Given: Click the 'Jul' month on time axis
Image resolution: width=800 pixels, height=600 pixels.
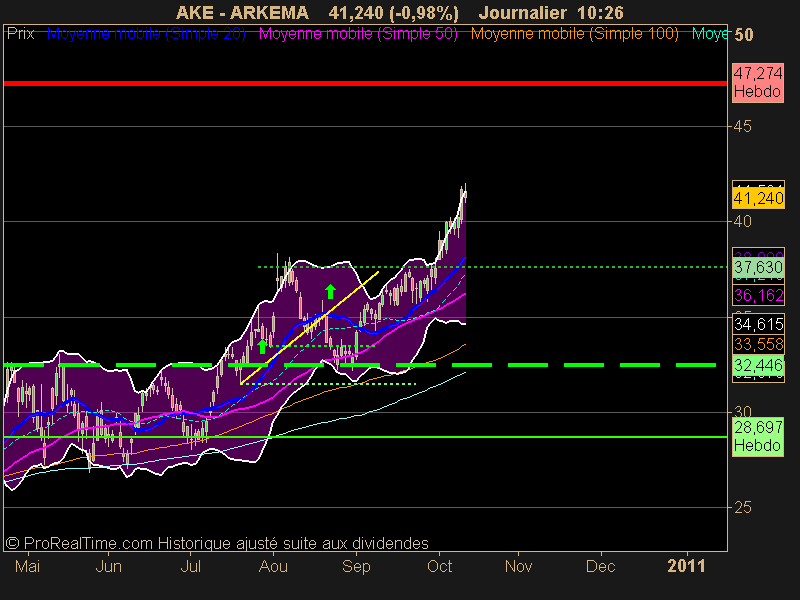Looking at the screenshot, I should pos(191,566).
